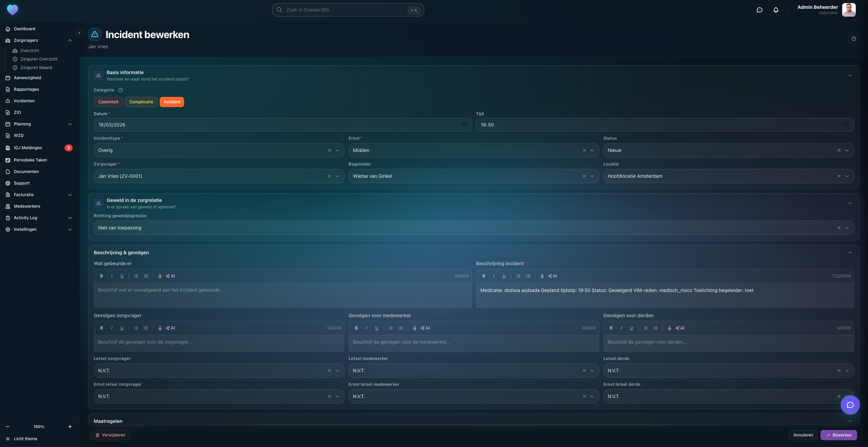Click the Verwijderen button

click(x=110, y=435)
